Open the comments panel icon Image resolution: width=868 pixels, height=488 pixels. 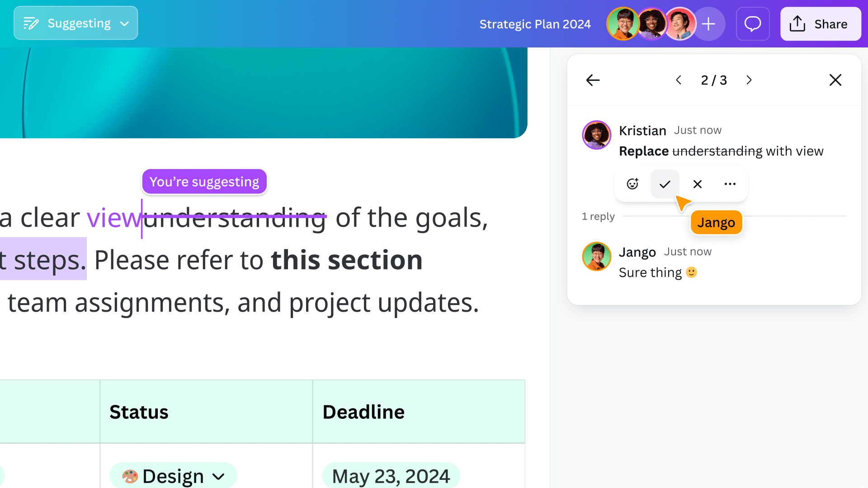752,23
